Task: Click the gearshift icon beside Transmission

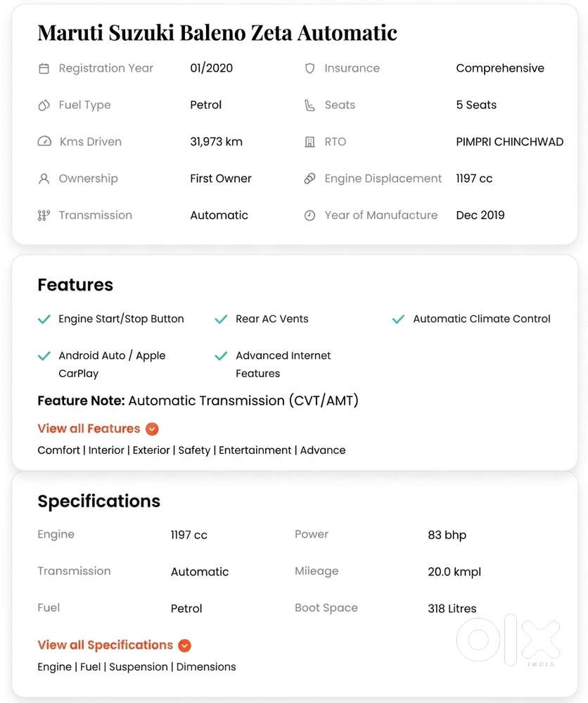Action: click(44, 215)
